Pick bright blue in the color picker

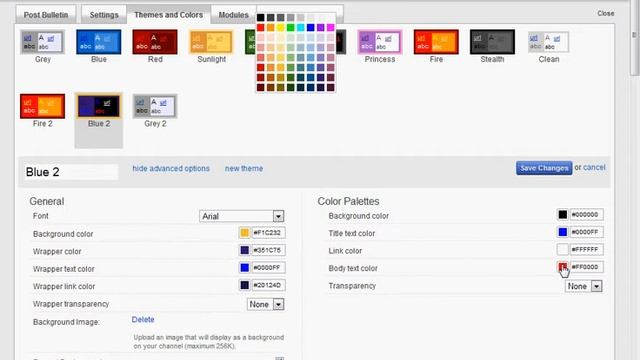(x=311, y=27)
